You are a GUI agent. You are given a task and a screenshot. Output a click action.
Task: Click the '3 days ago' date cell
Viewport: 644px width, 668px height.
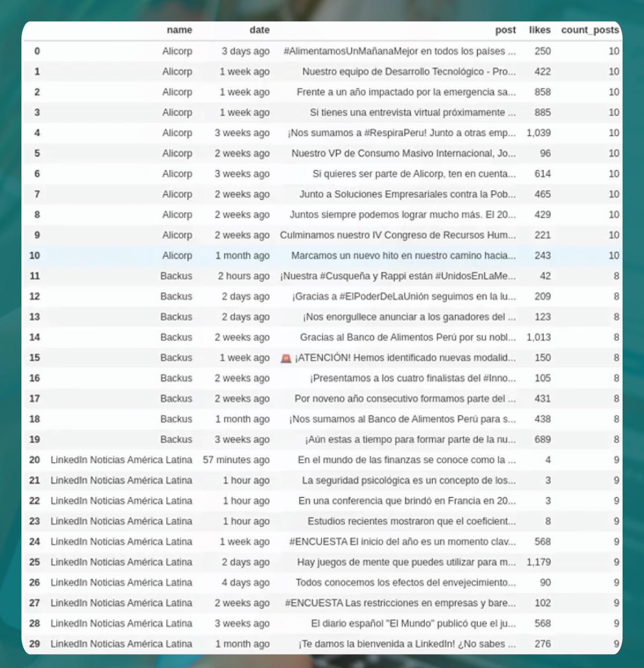245,51
